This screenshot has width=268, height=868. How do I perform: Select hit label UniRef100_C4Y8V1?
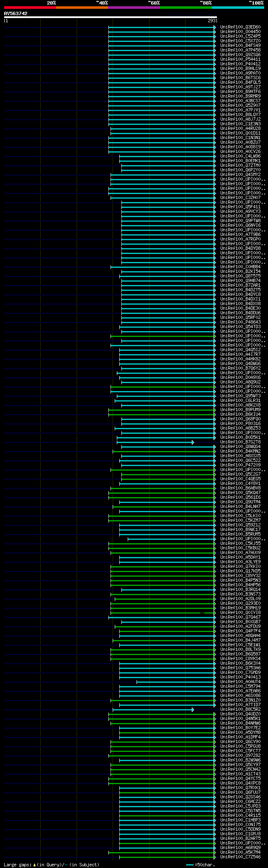(x=240, y=484)
